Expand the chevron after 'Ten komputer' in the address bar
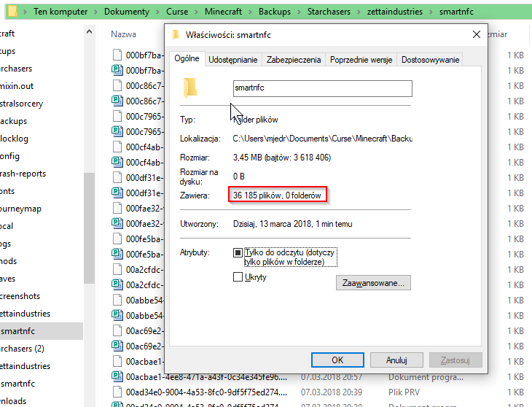 click(x=95, y=12)
